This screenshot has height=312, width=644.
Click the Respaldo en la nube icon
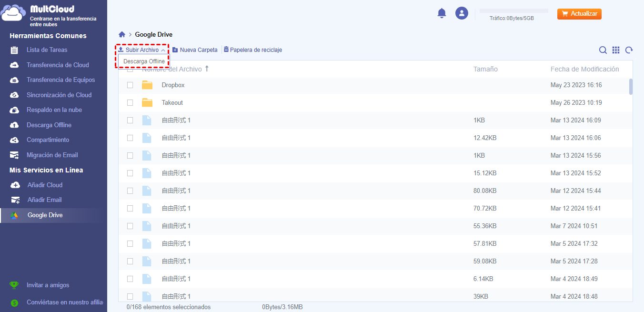(14, 110)
